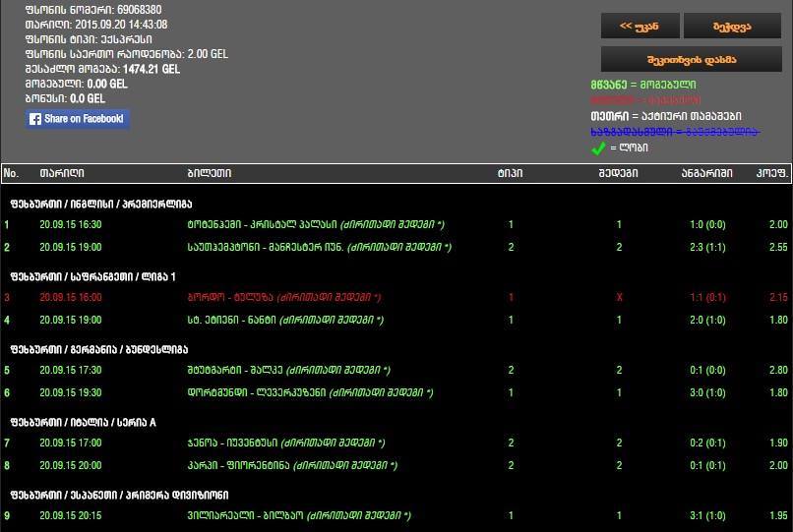Click the 'ტიპი' column header

(510, 173)
